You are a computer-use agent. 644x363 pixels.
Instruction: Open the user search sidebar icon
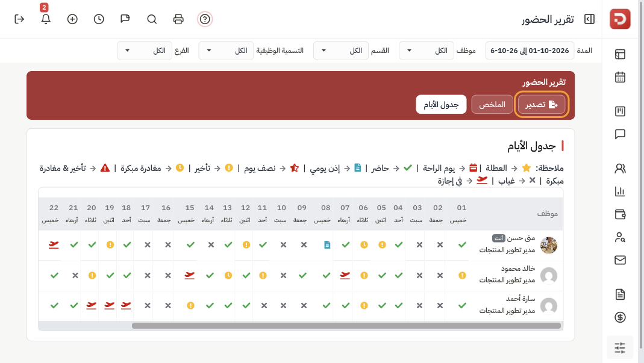point(620,237)
